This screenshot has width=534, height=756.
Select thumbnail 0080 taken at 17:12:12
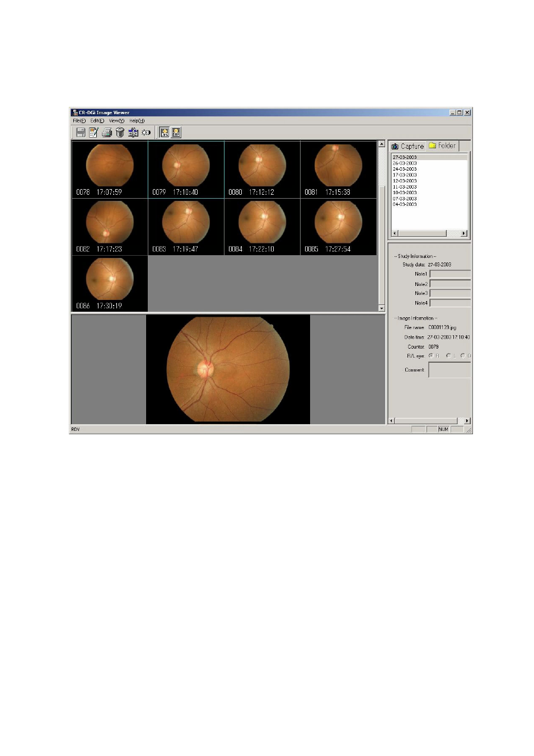262,169
